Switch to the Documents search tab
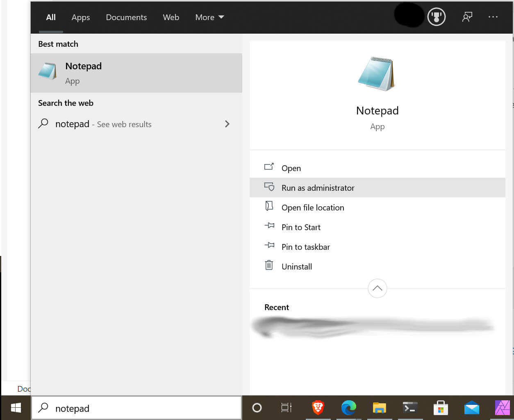This screenshot has height=420, width=514. [126, 17]
